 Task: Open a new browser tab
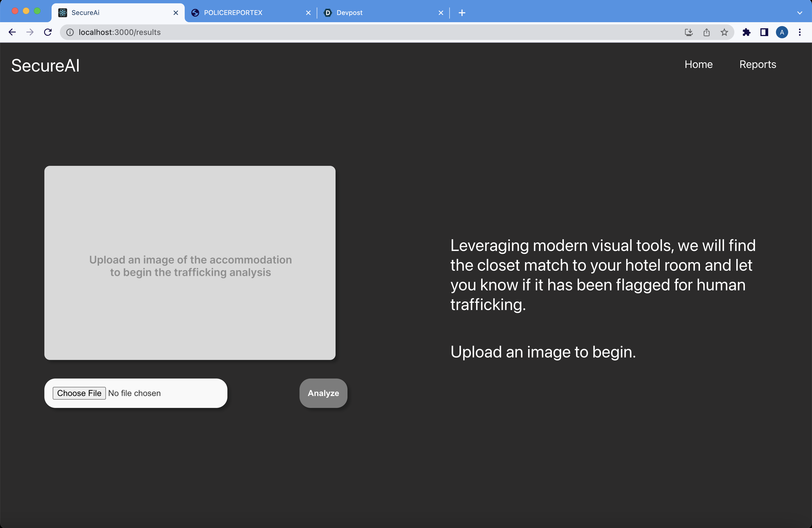click(462, 13)
